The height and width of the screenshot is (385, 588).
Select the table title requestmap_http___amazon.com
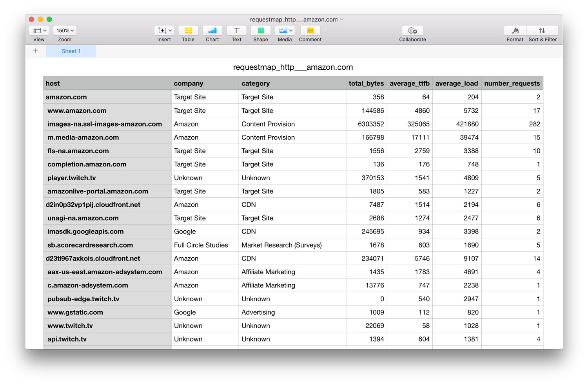[293, 67]
